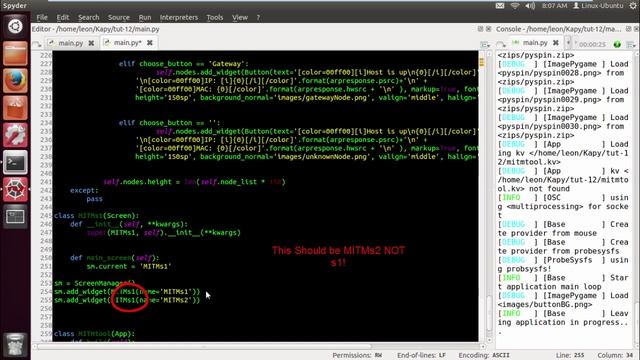The width and height of the screenshot is (640, 360).
Task: Open the Terminal dock icon
Action: pyautogui.click(x=15, y=162)
